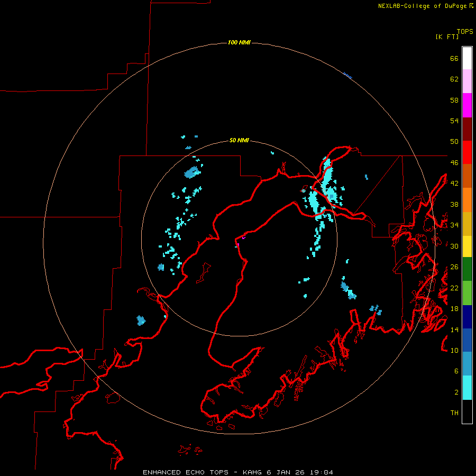
Task: Click the '26' legend value
Action: [x=454, y=267]
